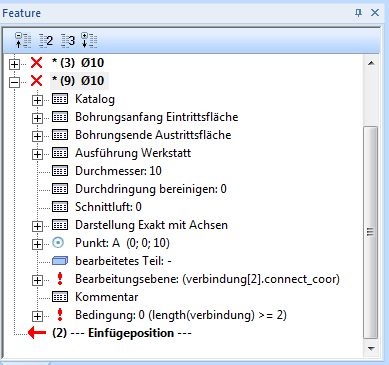
Task: Click red arrow at Einfügeposition
Action: click(37, 333)
